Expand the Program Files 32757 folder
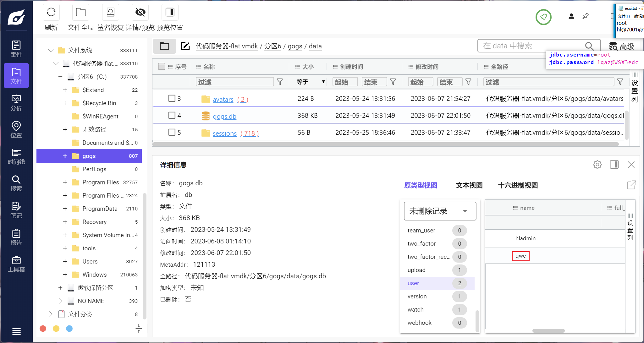644x343 pixels. point(65,182)
